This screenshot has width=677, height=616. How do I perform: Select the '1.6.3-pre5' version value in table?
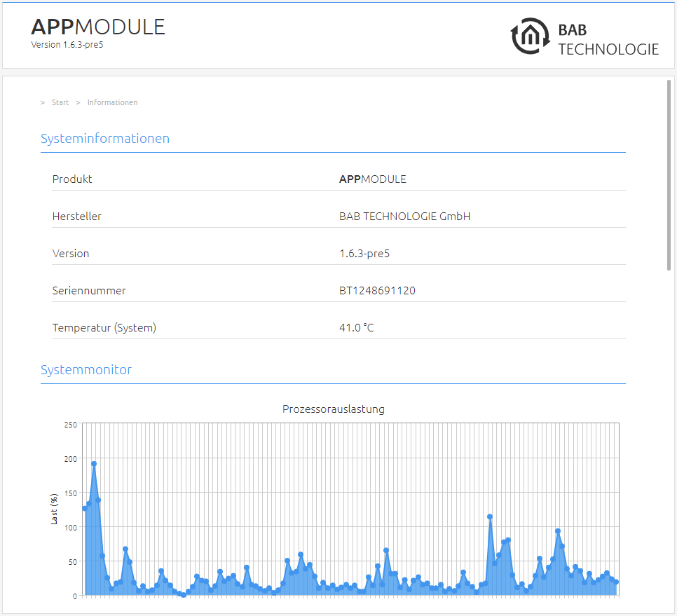pos(364,254)
